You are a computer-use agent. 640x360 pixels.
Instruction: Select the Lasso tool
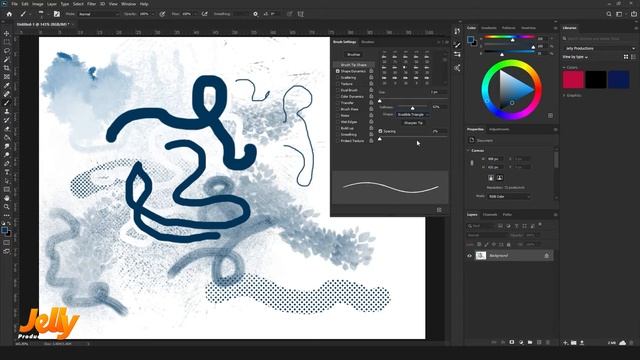pos(7,51)
